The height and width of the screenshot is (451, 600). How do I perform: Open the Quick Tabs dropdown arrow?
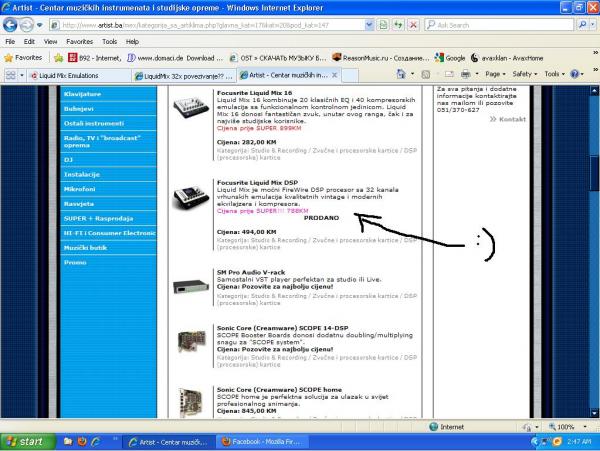[x=22, y=75]
